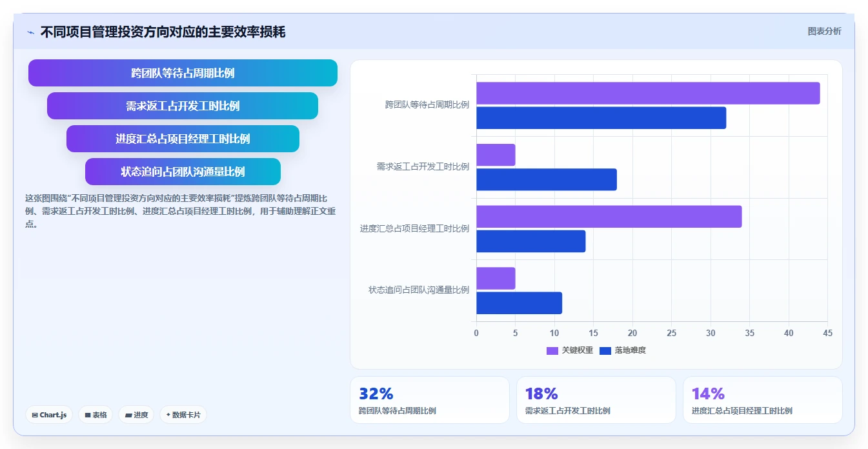Click x-axis tick value 45
Viewport: 868px width, 449px height.
click(x=828, y=333)
